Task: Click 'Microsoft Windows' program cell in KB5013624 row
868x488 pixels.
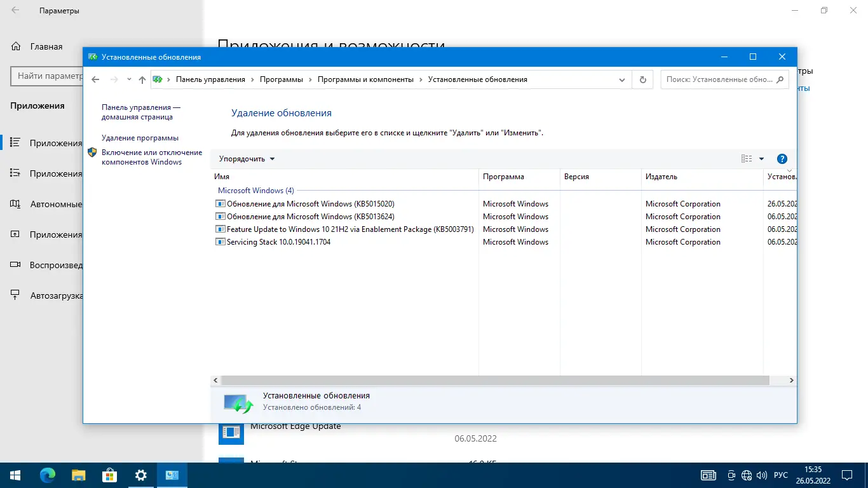Action: click(x=515, y=217)
